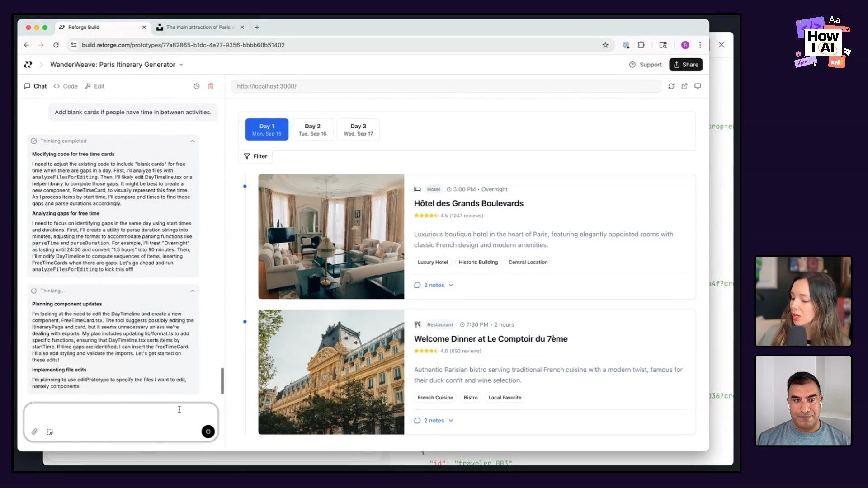Collapse the Thinking completed section
Screen dimensions: 868x488
click(193, 141)
